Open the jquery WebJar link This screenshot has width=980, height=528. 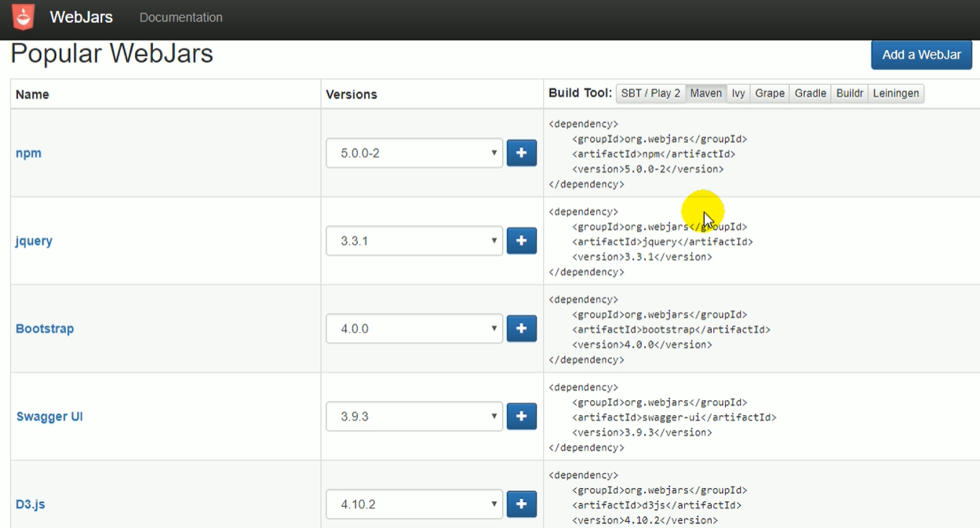34,241
